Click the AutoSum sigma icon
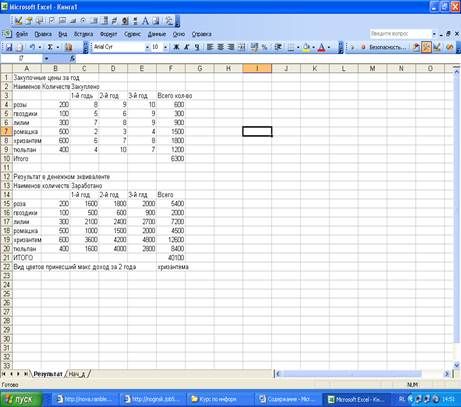This screenshot has height=407, width=461. tap(50, 47)
